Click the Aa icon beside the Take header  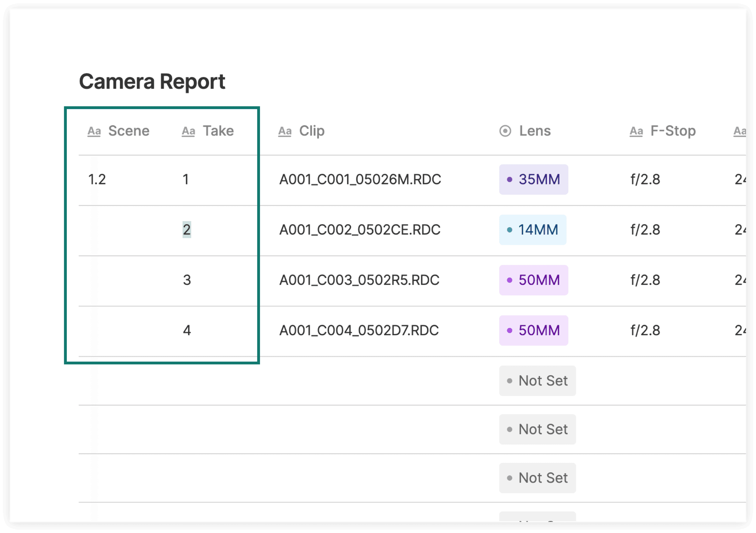(189, 131)
